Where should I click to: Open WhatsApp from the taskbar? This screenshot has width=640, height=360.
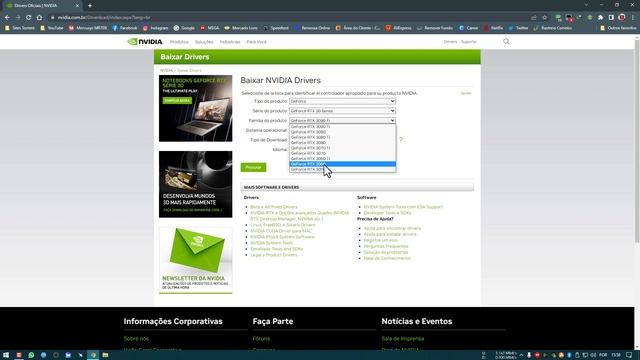point(31,355)
